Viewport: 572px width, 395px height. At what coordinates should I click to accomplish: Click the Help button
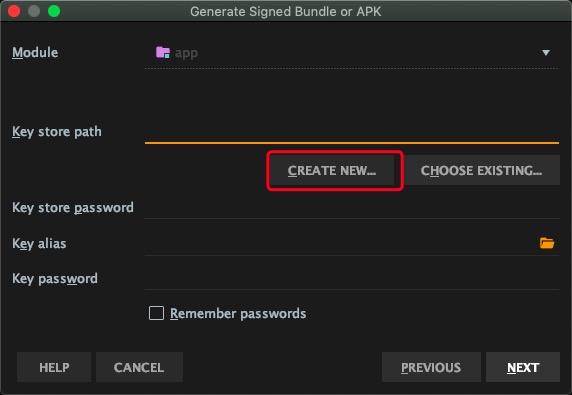pos(54,367)
